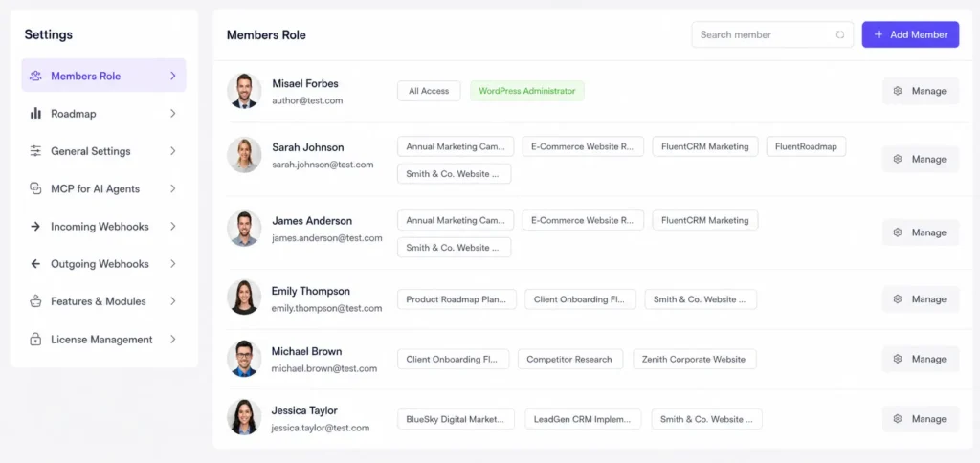Viewport: 980px width, 463px height.
Task: Click the BlueSky Digital Market... tag
Action: pos(456,419)
